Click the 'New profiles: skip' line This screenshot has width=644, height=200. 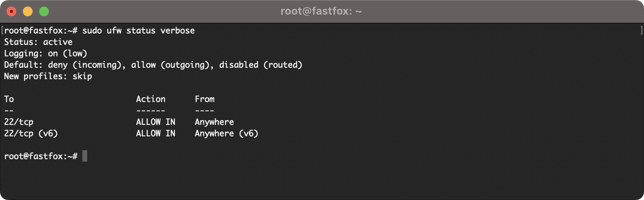tap(48, 76)
